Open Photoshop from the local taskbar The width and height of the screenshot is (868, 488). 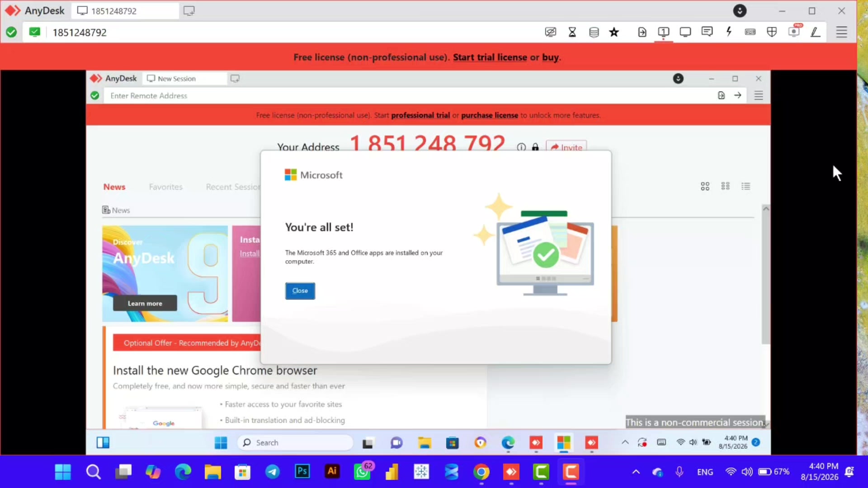pyautogui.click(x=302, y=472)
